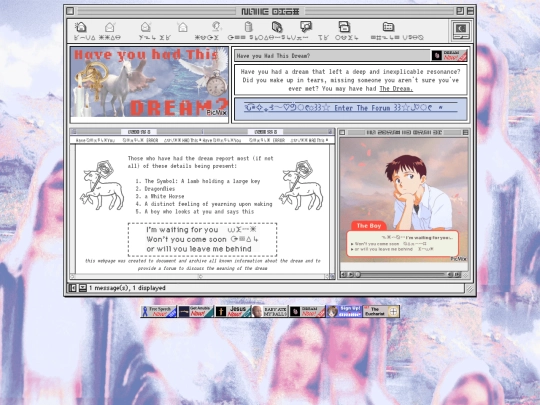The width and height of the screenshot is (540, 405).
Task: Choose video dialogue option 'or will you leave me behind'
Action: (382, 249)
